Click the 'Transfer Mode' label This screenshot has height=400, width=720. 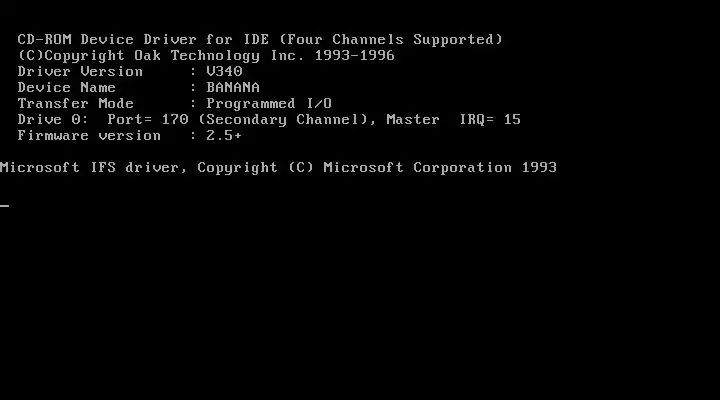point(75,103)
